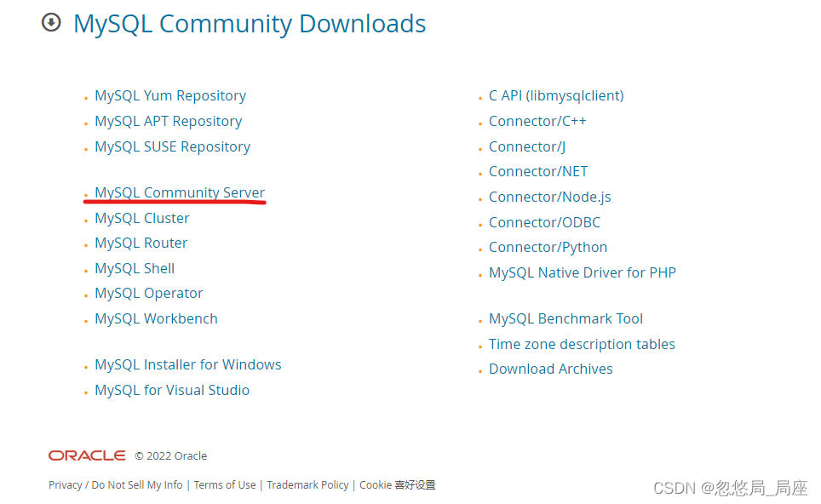View the Trademark Policy footer link
This screenshot has width=821, height=504.
tap(307, 485)
